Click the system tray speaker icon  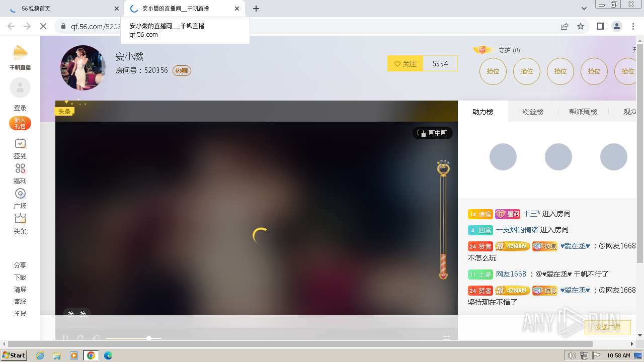coord(572,355)
